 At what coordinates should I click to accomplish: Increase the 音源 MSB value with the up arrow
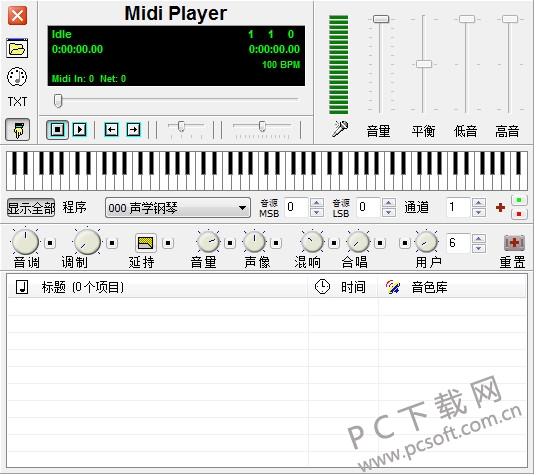317,203
